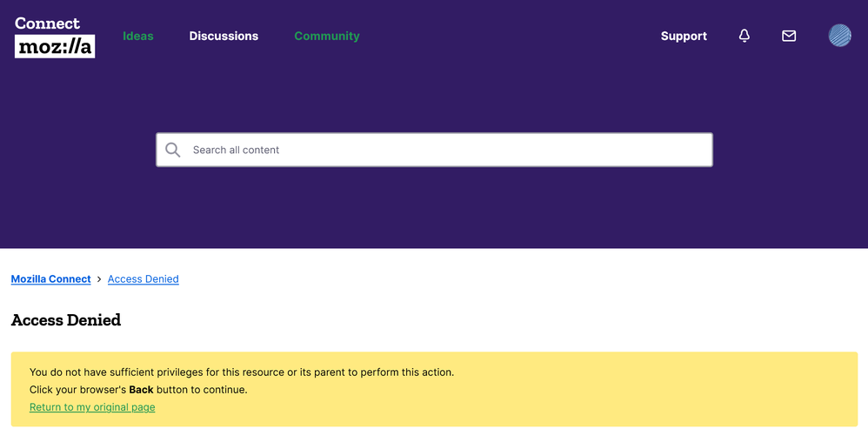
Task: Click the Access Denied breadcrumb link
Action: point(144,279)
